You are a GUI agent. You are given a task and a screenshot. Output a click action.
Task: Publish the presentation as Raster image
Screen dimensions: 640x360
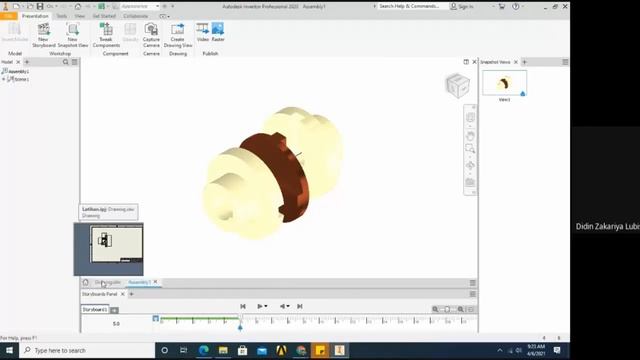[x=218, y=32]
